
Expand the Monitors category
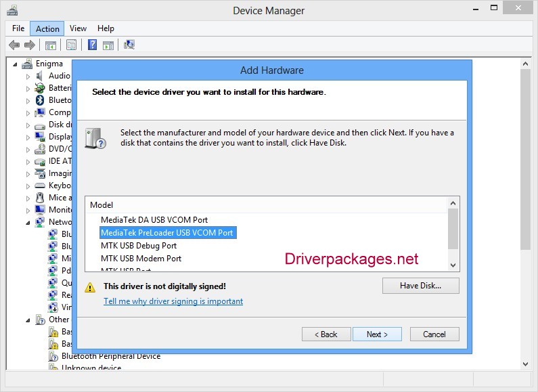(x=28, y=211)
